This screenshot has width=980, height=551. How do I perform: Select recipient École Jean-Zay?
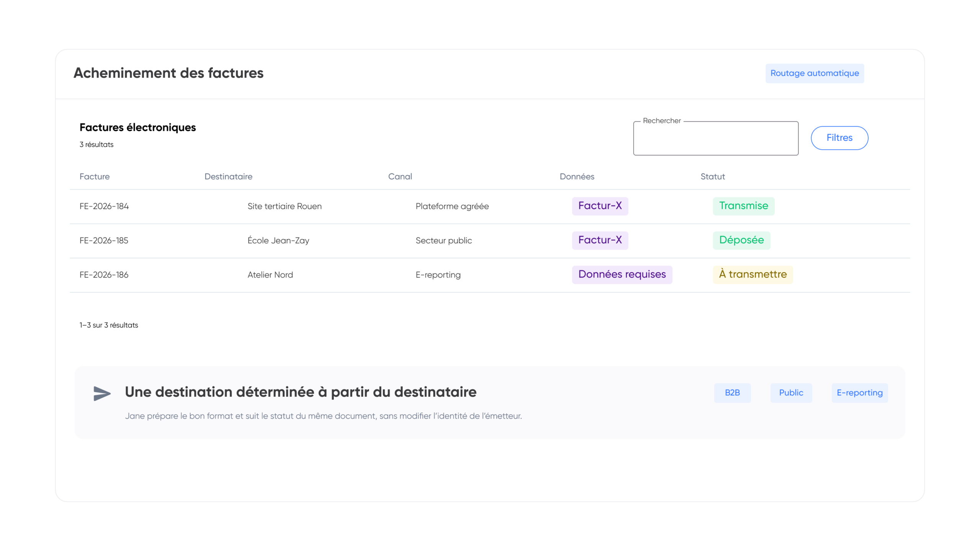pos(278,240)
